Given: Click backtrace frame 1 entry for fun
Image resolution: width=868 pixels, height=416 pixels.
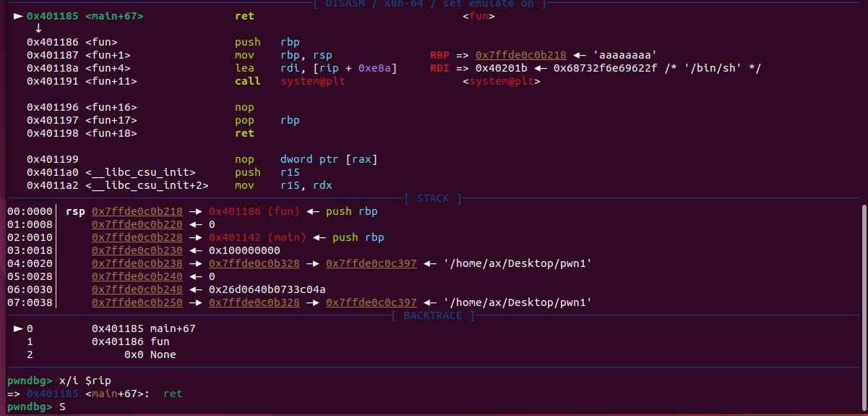Looking at the screenshot, I should 130,341.
